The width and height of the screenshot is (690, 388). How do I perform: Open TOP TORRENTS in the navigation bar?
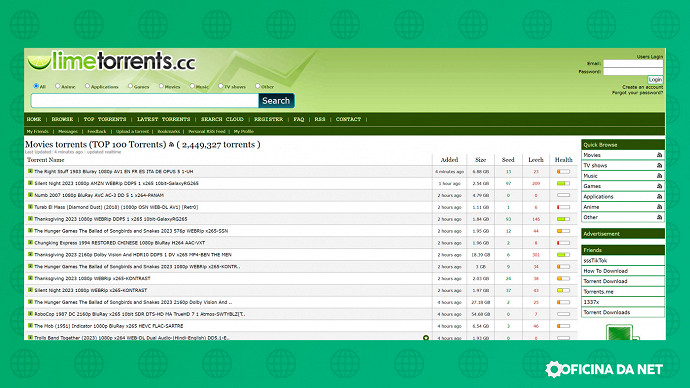click(105, 119)
